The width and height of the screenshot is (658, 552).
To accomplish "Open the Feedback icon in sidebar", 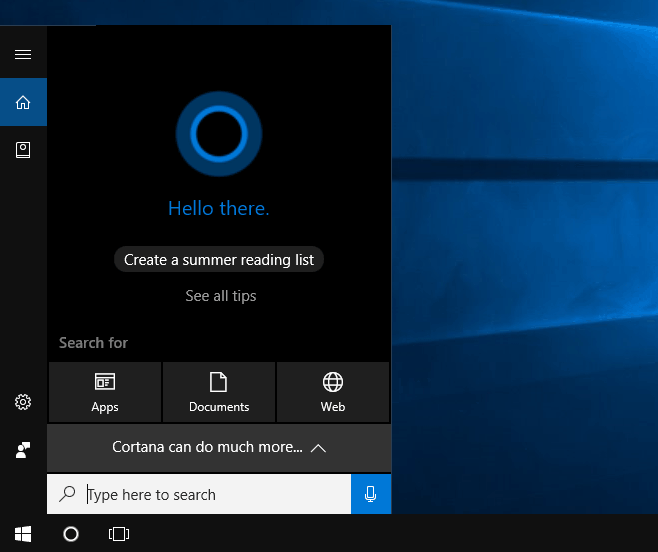I will [x=23, y=450].
